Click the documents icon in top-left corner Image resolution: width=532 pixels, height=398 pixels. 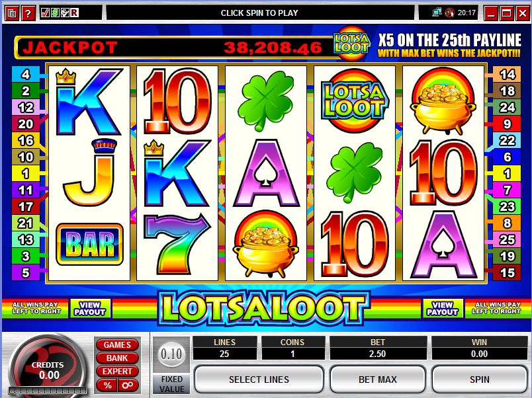point(11,14)
